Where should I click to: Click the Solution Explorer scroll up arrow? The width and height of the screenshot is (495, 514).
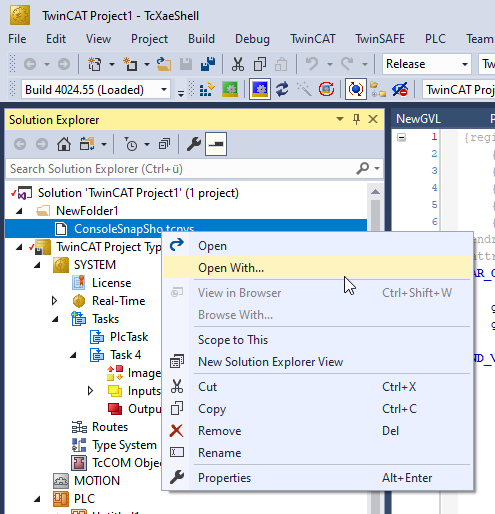(x=375, y=192)
